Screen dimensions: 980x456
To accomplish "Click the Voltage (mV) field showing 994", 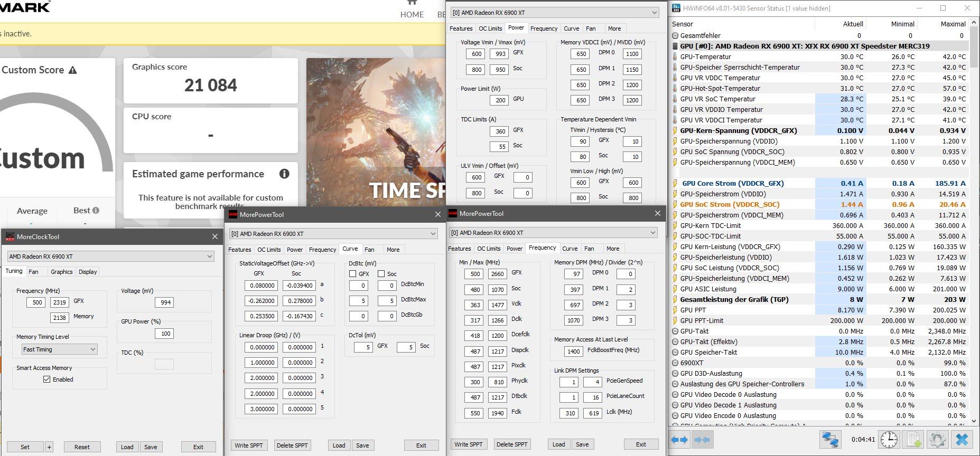I will click(165, 302).
